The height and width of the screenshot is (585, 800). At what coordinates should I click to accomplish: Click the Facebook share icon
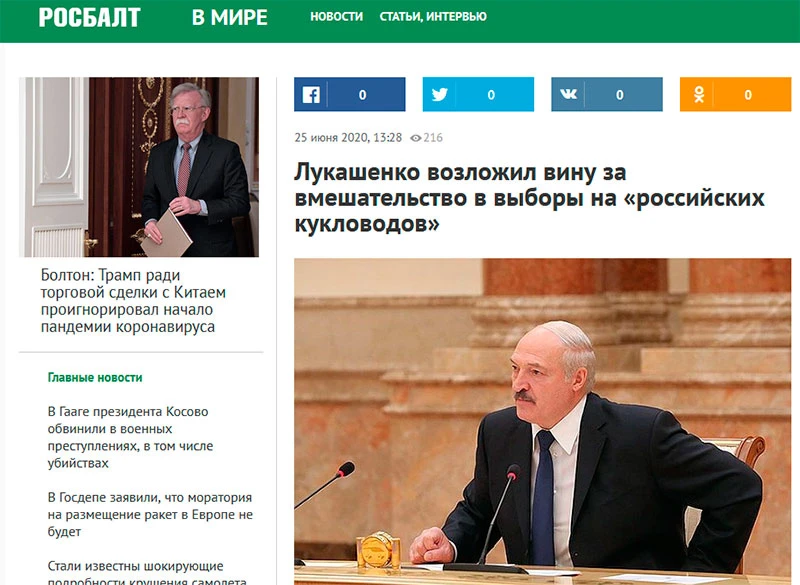click(310, 95)
